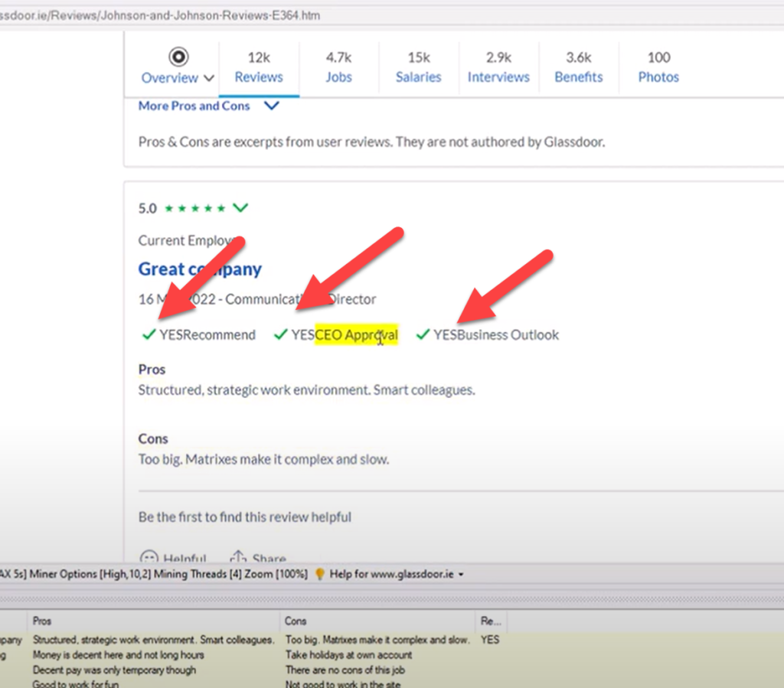Click the green five-star rating
Viewport: 784px width, 688px height.
coord(194,208)
